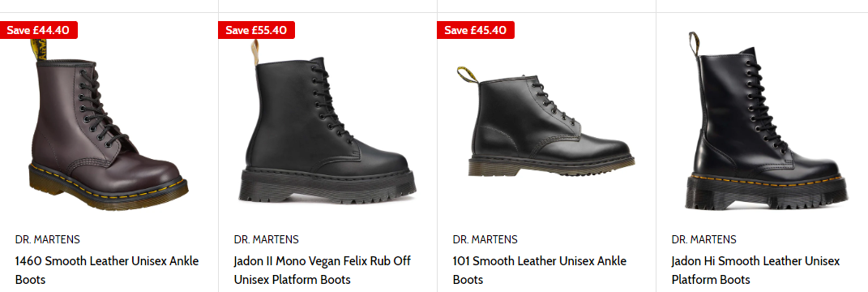868x292 pixels.
Task: Click Dr. Martens brand above Jadon Hi boots
Action: pyautogui.click(x=703, y=239)
